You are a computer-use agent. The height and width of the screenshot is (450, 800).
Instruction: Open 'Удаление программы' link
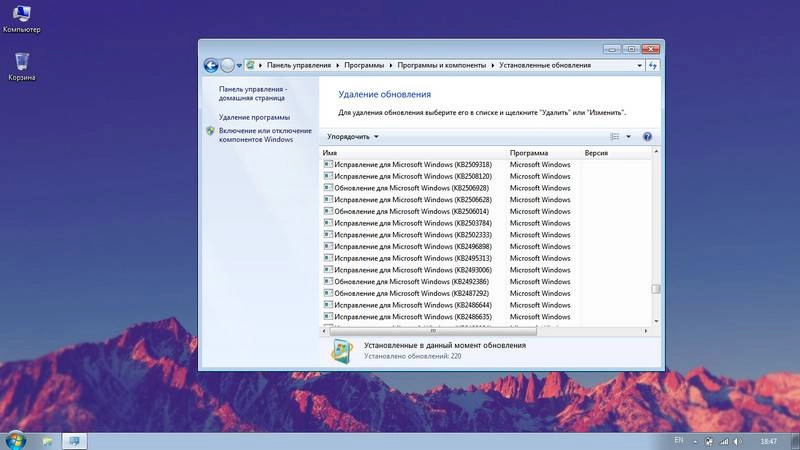click(x=254, y=117)
